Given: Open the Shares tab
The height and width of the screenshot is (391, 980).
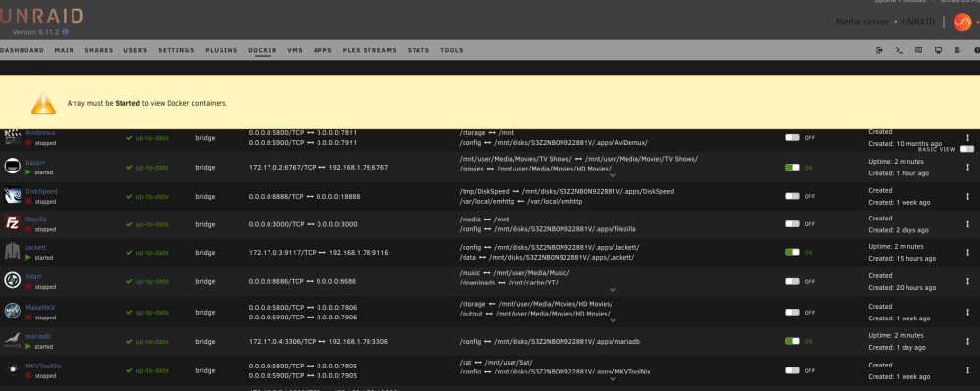Looking at the screenshot, I should pyautogui.click(x=99, y=50).
